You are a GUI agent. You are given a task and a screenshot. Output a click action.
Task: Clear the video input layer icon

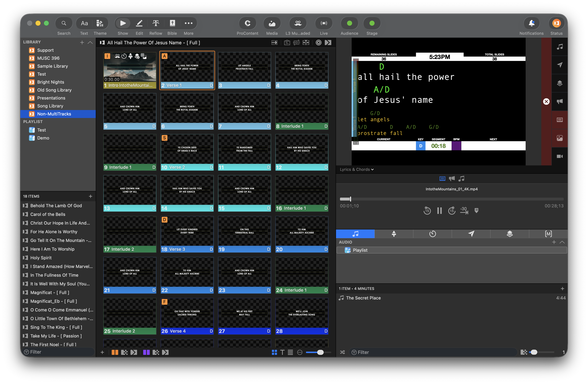[560, 156]
